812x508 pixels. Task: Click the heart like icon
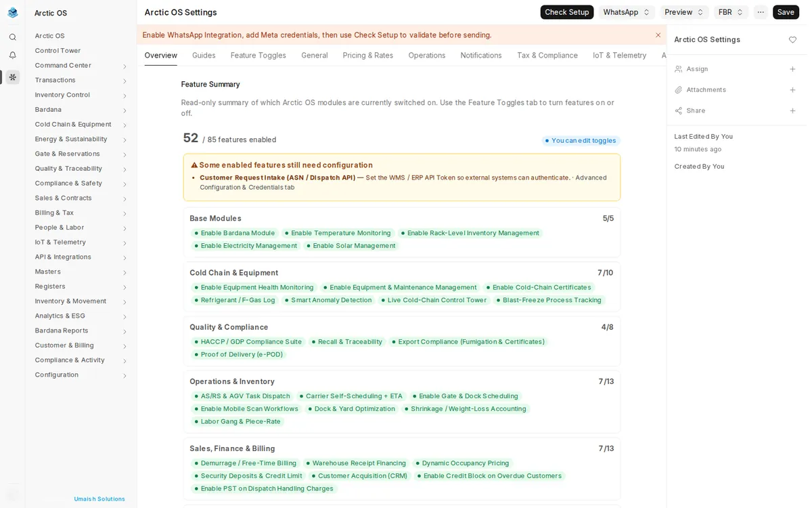(792, 40)
